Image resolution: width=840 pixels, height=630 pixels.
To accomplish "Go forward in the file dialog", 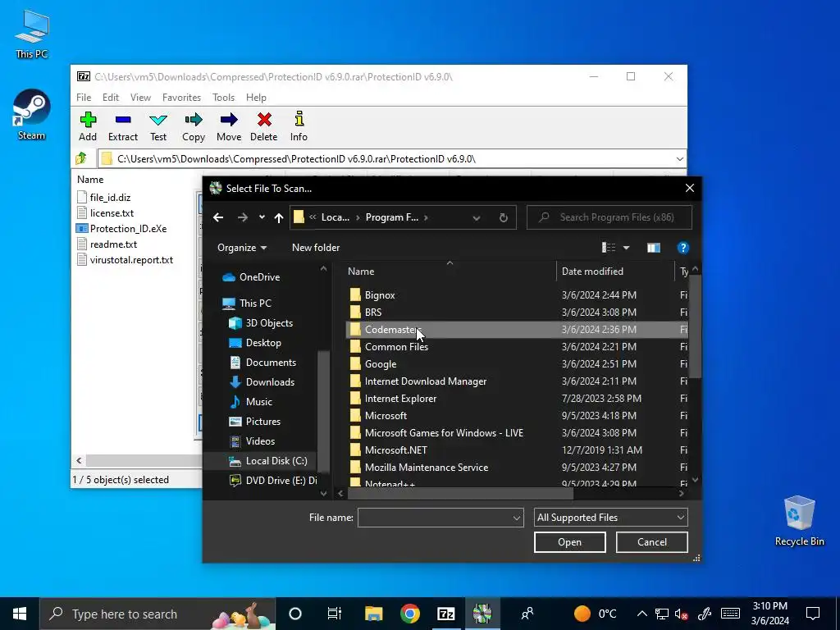I will 243,217.
